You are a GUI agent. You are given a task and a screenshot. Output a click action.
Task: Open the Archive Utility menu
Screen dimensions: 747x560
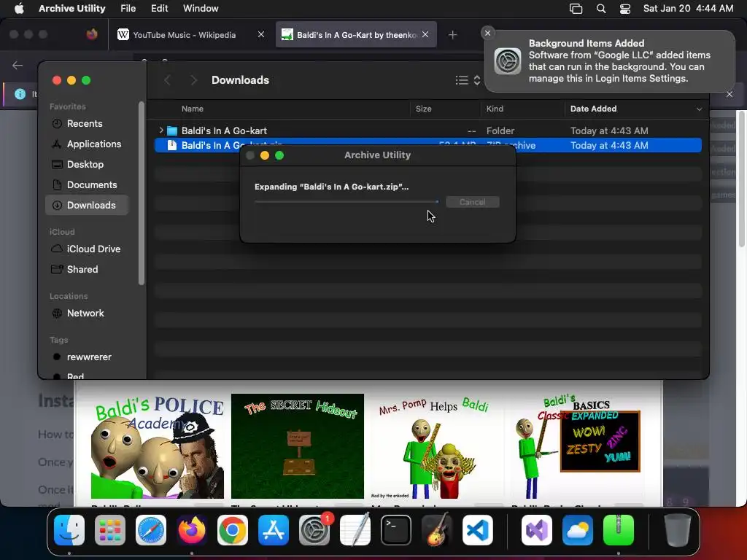click(x=72, y=8)
